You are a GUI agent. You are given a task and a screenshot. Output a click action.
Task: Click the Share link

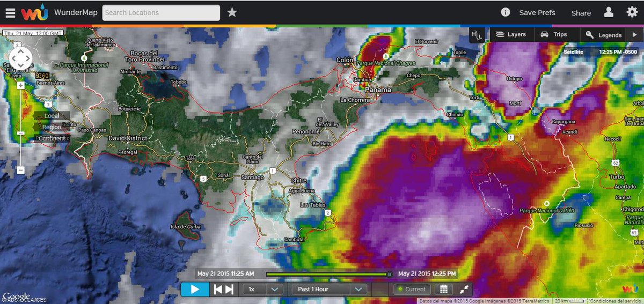[581, 13]
